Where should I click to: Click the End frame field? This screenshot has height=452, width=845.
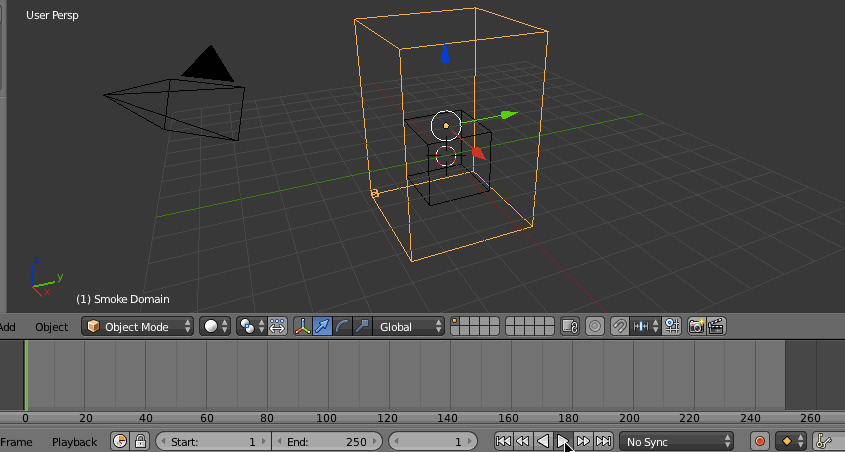coord(327,442)
